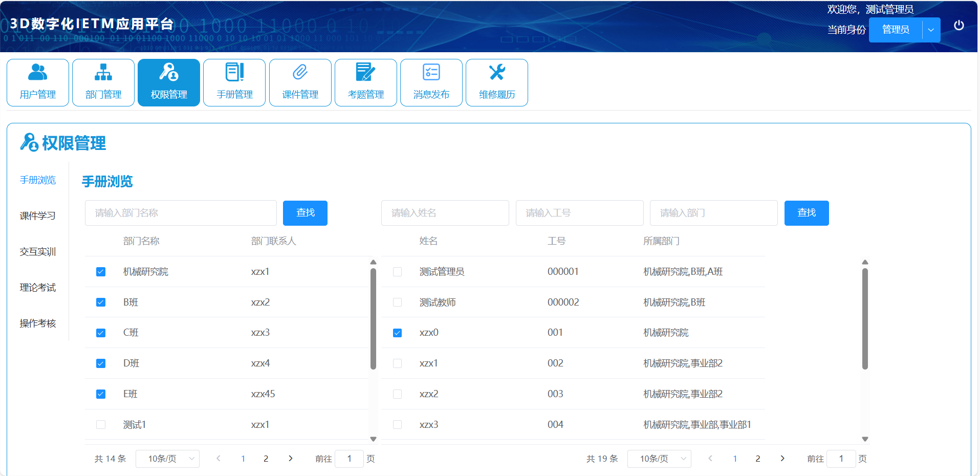Image resolution: width=980 pixels, height=476 pixels.
Task: Check the 测试1 department checkbox
Action: coord(101,425)
